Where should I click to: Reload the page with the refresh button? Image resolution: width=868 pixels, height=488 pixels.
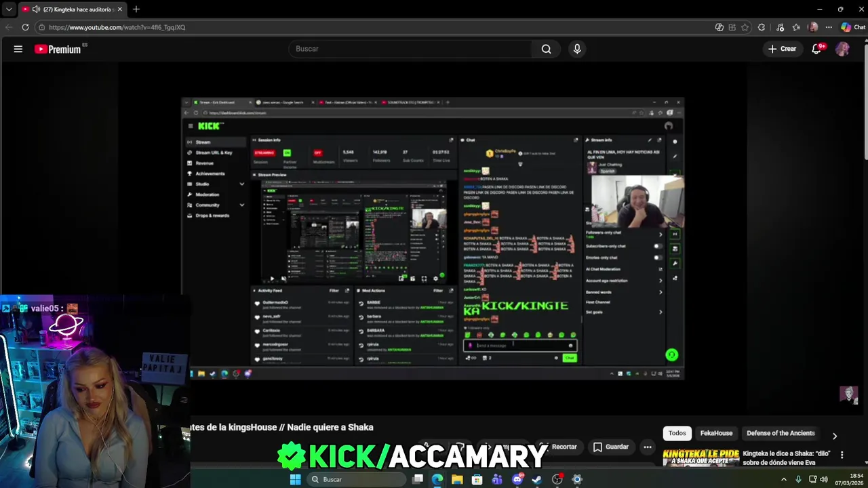[25, 27]
